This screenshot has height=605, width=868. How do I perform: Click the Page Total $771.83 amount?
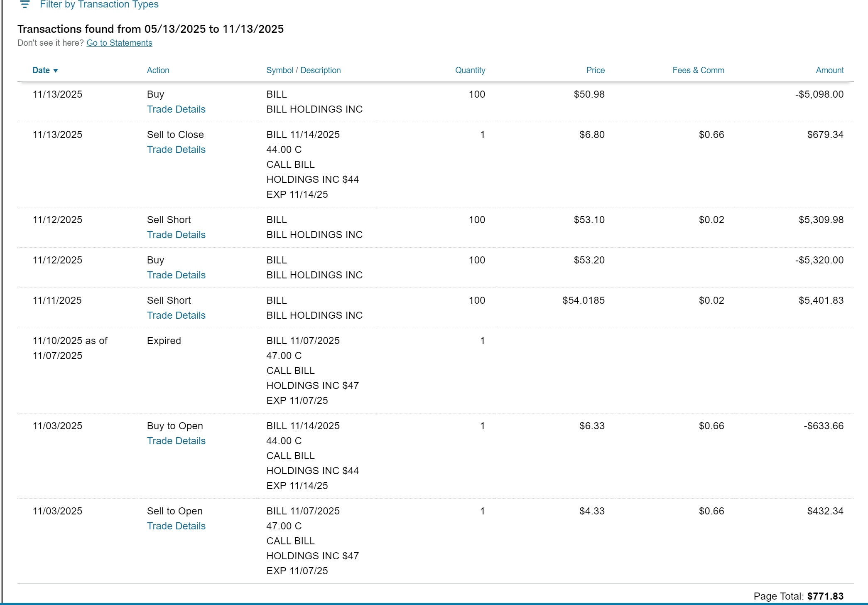coord(825,596)
